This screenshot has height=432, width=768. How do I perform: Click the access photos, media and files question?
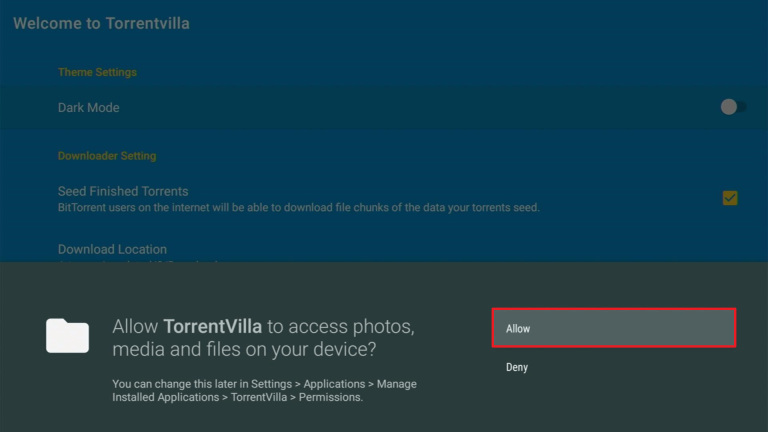click(264, 338)
